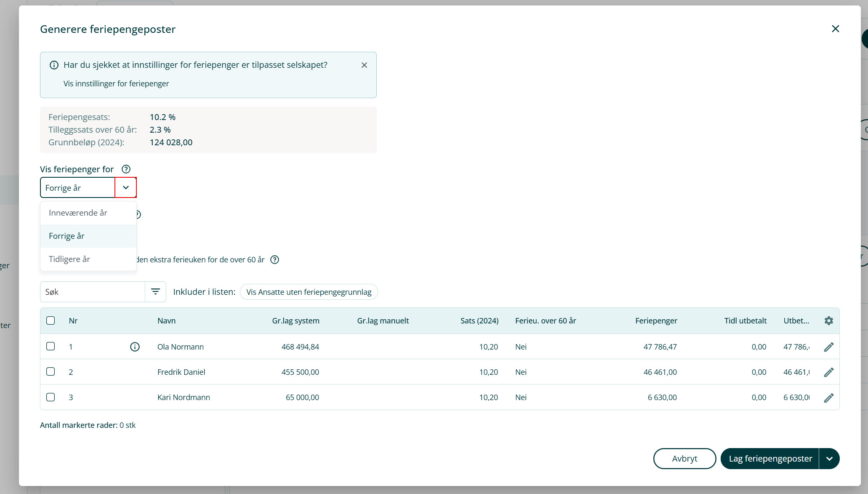Open 'Vis innstillinger for feriepenger' link
The height and width of the screenshot is (494, 868).
(116, 84)
